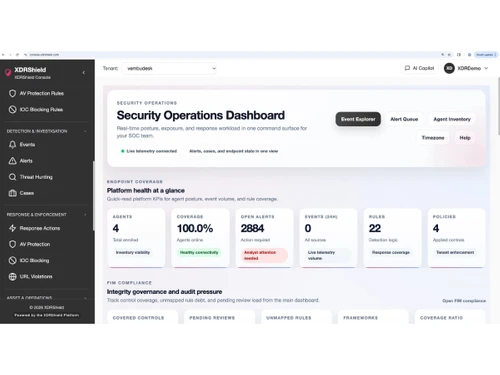
Task: Click the main page vertical scrollbar
Action: click(499, 106)
